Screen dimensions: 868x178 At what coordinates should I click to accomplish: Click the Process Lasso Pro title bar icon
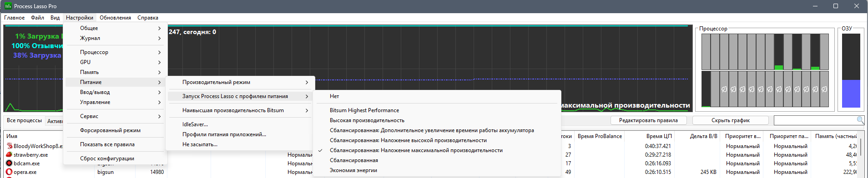(8, 6)
